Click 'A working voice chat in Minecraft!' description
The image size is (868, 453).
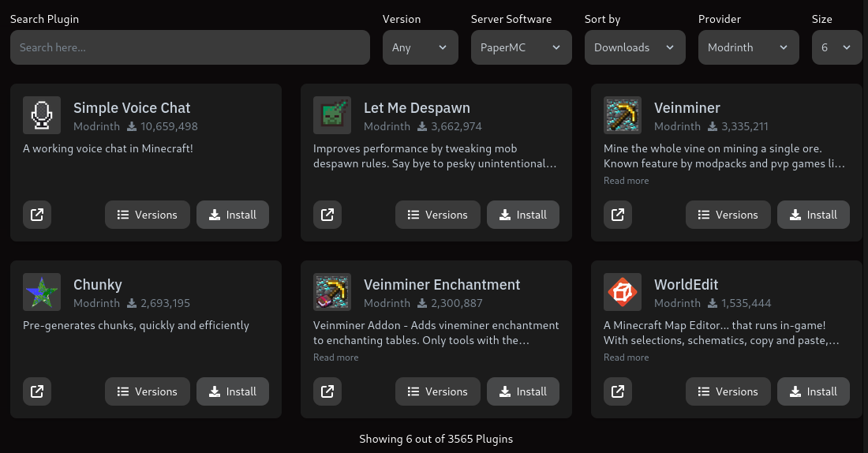108,148
